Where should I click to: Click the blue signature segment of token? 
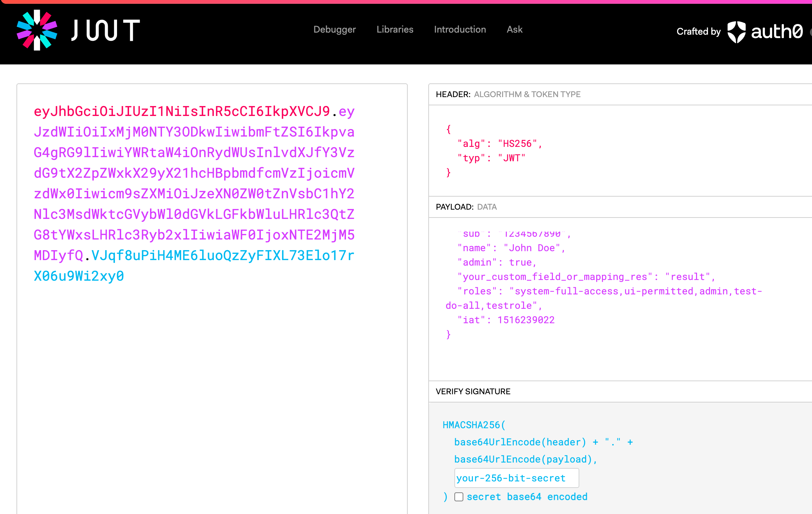coord(222,256)
